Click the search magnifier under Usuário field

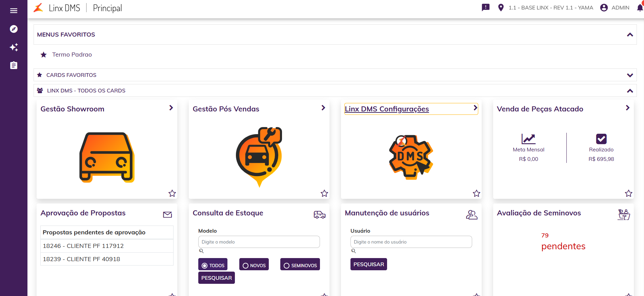(x=354, y=251)
